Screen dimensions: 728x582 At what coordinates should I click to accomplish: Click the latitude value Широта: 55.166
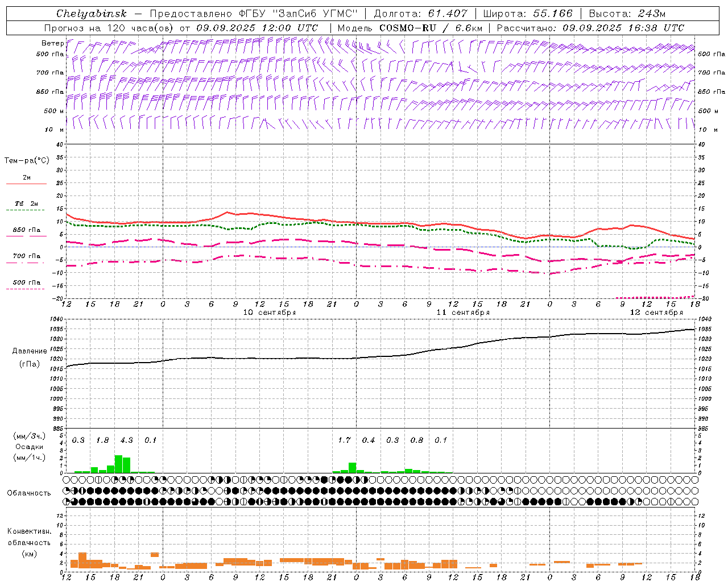point(528,14)
